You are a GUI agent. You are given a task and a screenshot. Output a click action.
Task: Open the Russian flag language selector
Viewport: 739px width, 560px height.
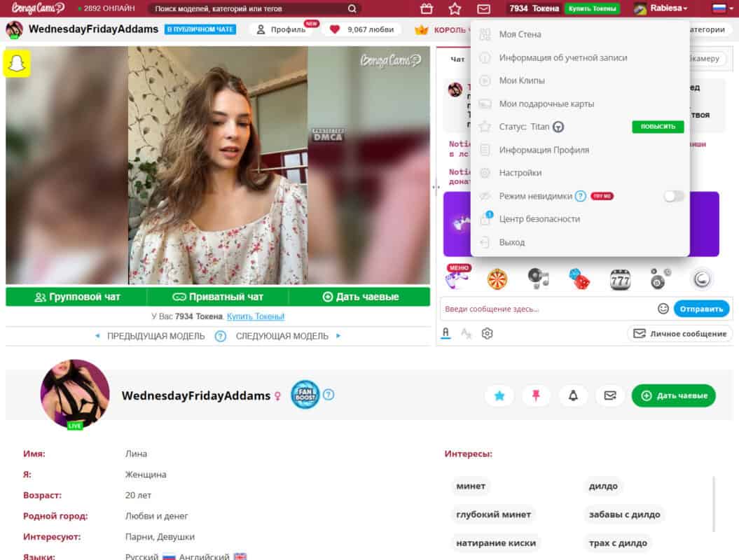click(719, 8)
